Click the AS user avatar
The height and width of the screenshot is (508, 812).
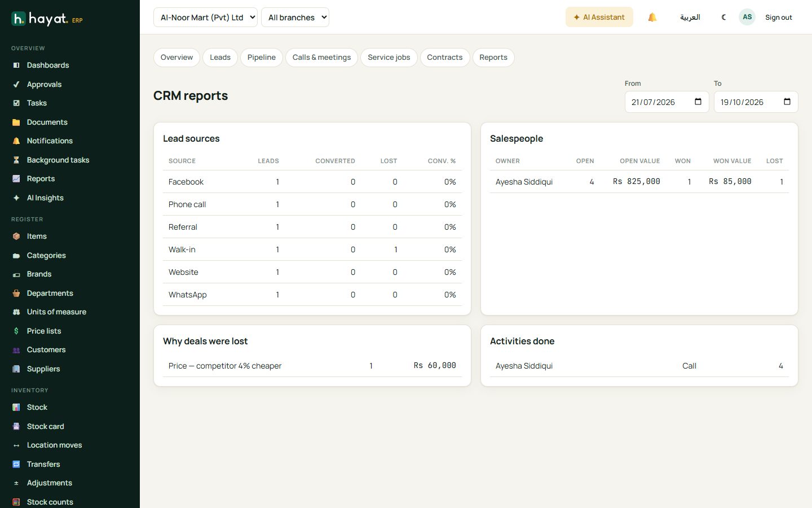click(747, 17)
